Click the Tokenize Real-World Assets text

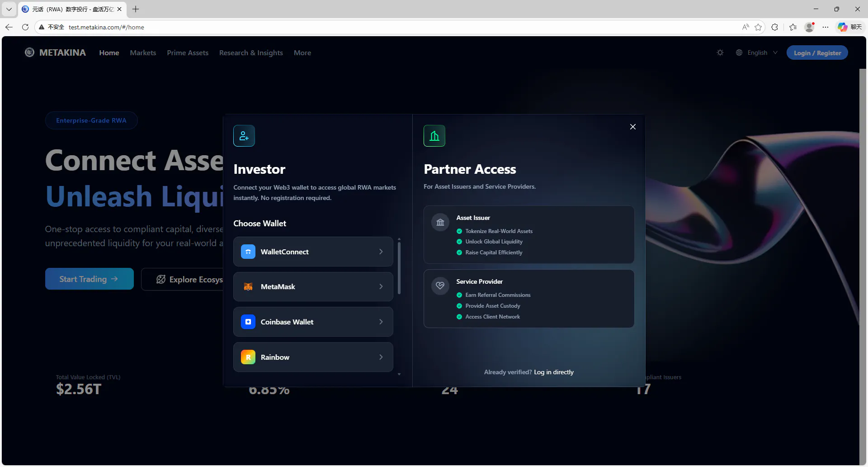[499, 231]
